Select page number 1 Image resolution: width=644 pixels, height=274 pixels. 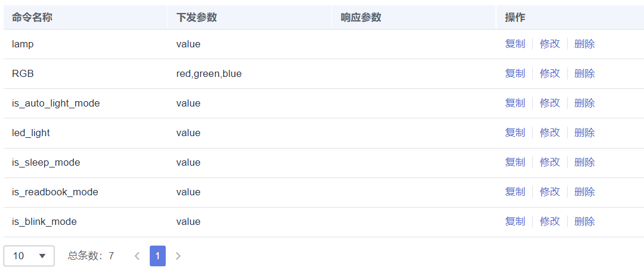[157, 256]
